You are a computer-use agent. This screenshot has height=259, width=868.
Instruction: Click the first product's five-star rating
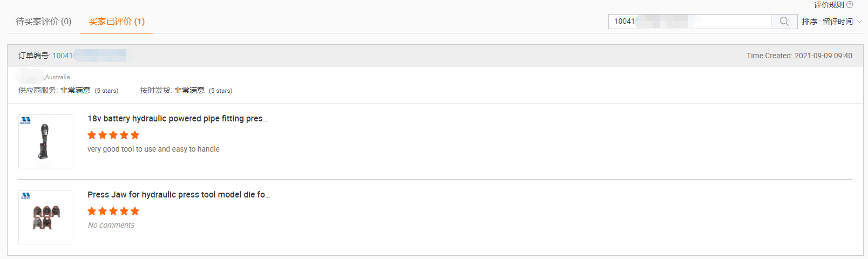(113, 135)
